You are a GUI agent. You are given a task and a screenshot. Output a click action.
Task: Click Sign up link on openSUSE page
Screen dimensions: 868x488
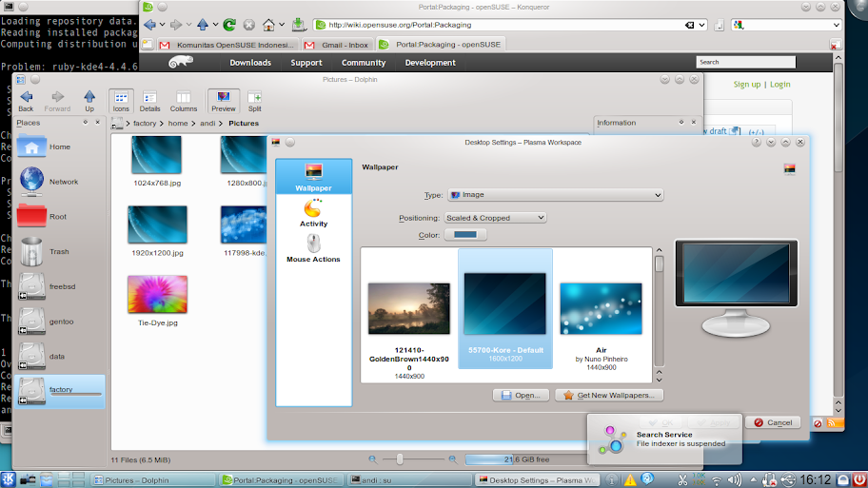point(747,84)
